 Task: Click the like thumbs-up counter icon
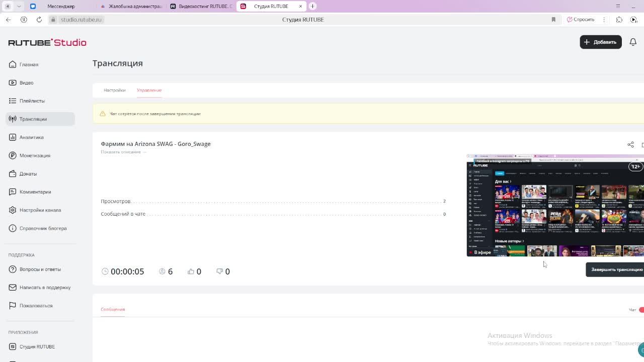point(191,271)
